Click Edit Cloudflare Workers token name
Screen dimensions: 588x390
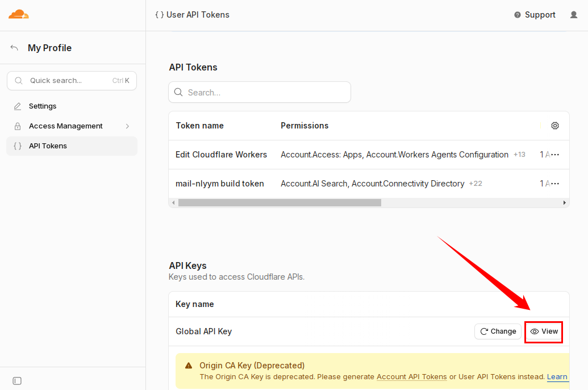point(221,155)
